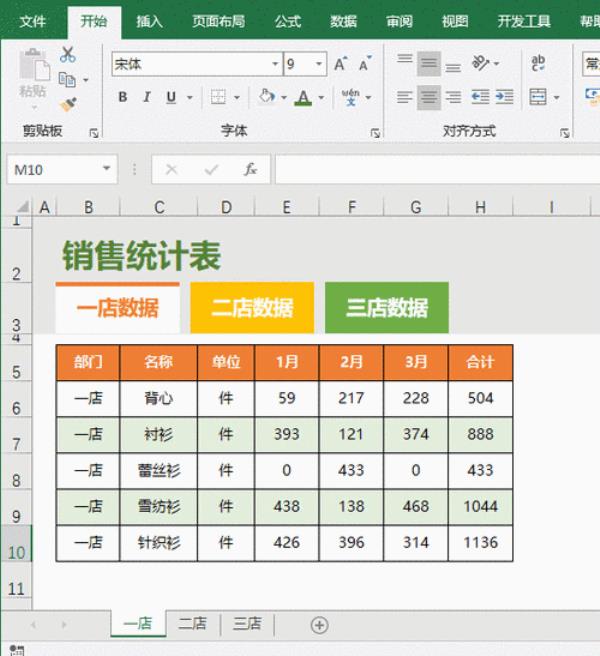Select column E header

287,207
